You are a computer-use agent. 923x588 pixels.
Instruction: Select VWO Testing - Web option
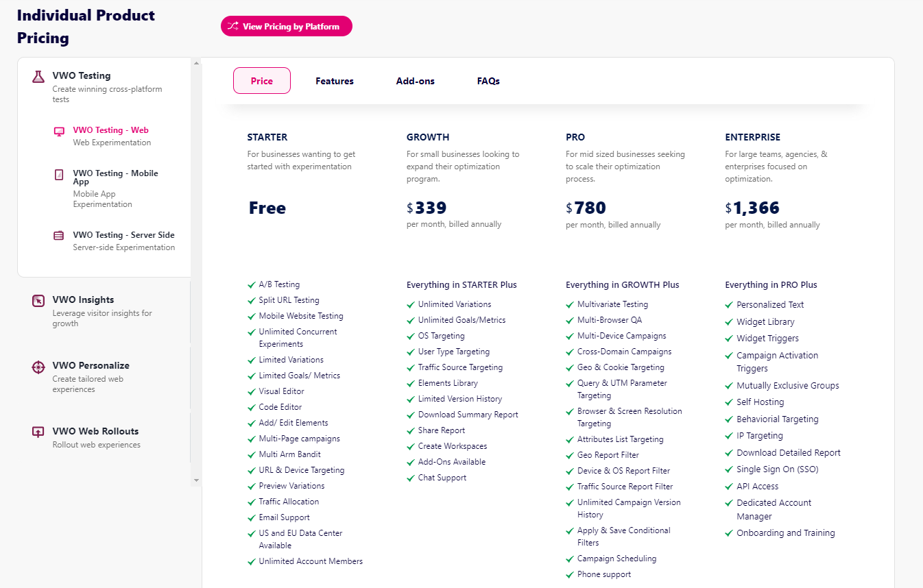110,130
